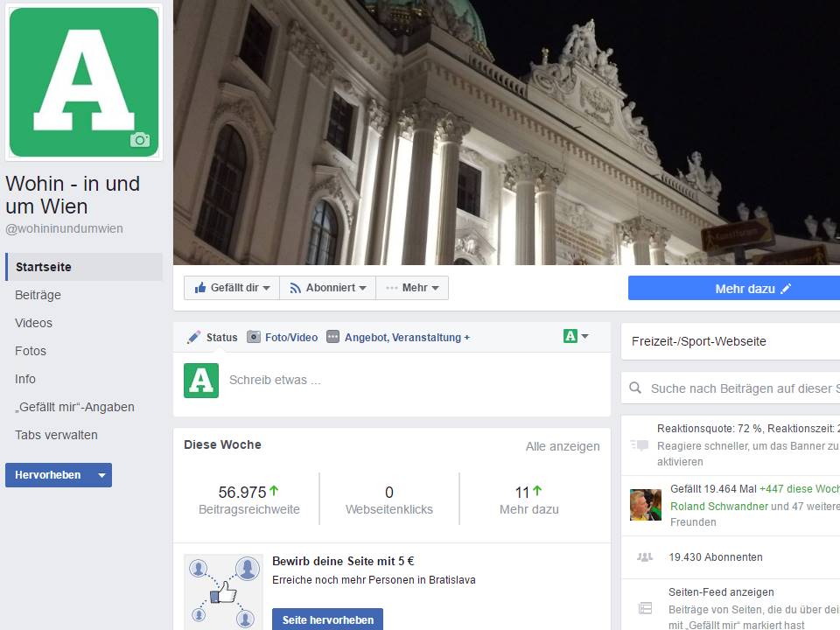Click the Mehr dazu blue button
Viewport: 840px width, 630px height.
(x=734, y=289)
